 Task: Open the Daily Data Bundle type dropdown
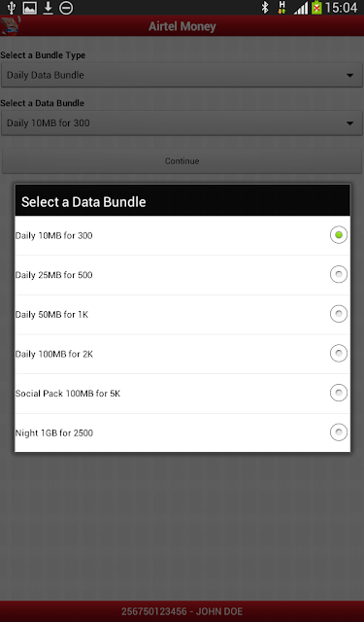[182, 75]
